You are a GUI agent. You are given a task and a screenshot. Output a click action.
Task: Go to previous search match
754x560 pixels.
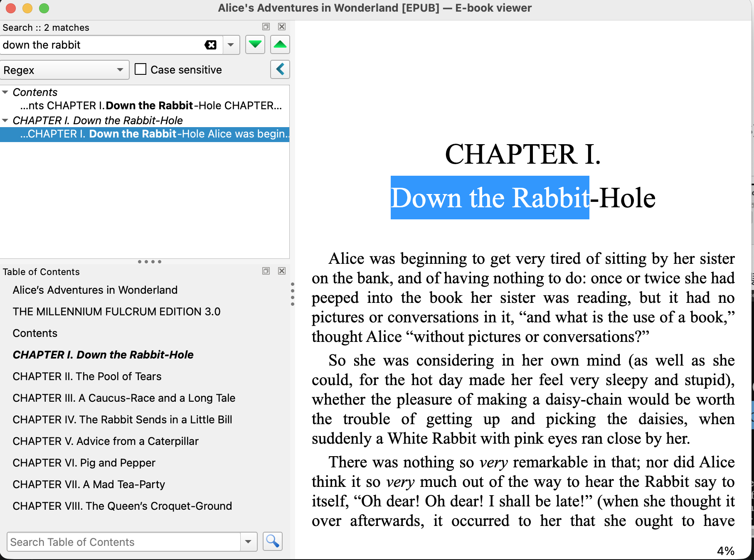pos(280,45)
